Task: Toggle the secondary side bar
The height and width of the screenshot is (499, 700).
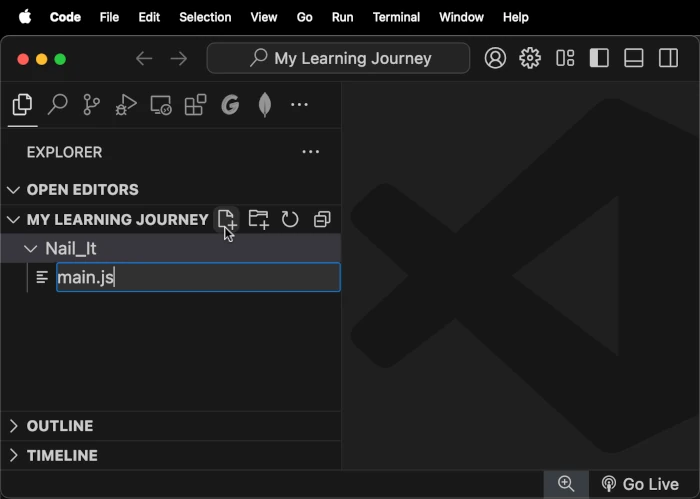Action: [668, 58]
